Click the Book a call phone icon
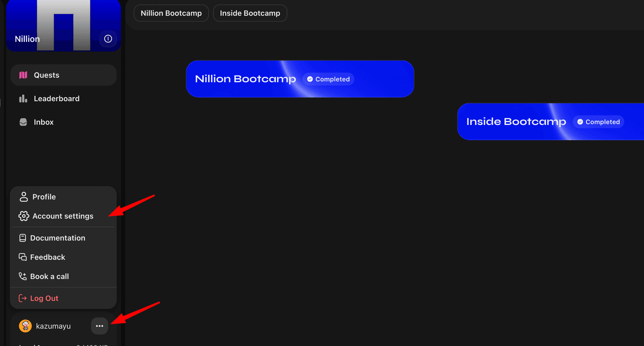This screenshot has width=644, height=346. pyautogui.click(x=23, y=276)
